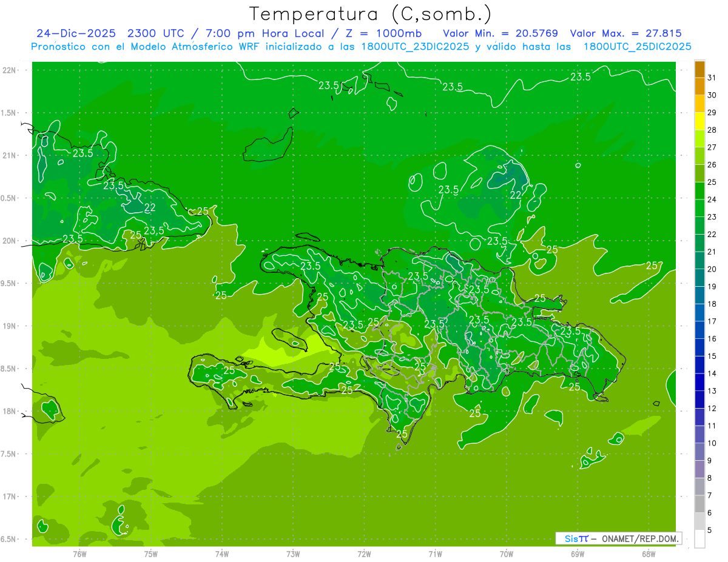Click the "76W" longitude axis label

click(x=79, y=554)
